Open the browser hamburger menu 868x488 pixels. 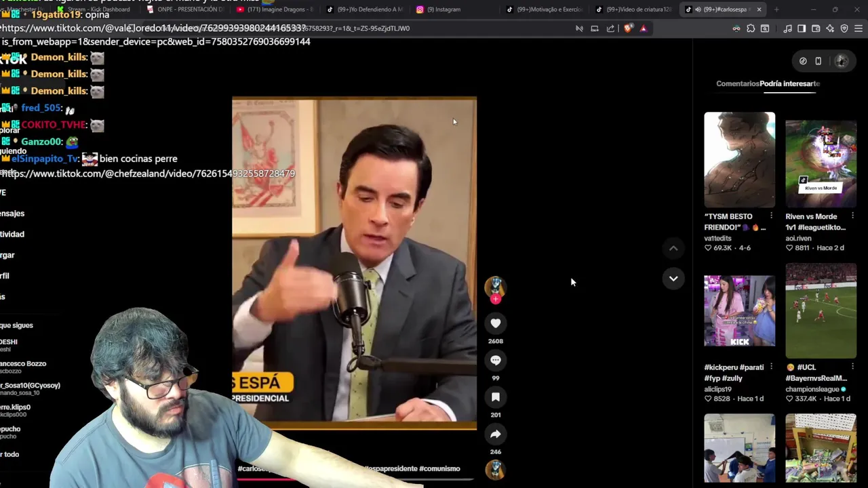tap(859, 28)
